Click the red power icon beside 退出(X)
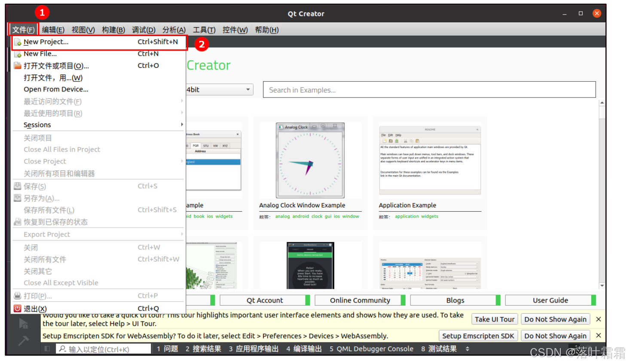 click(18, 309)
